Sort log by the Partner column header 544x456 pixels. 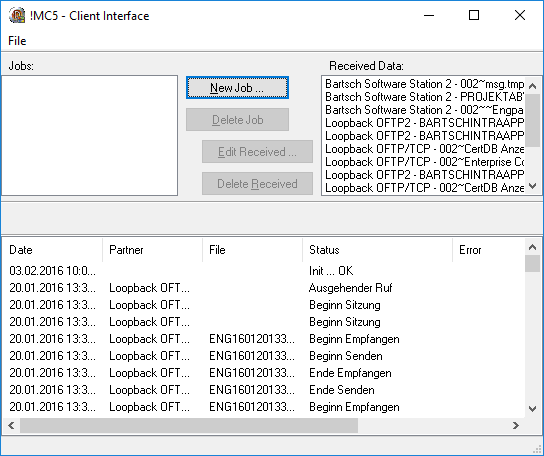coord(152,250)
